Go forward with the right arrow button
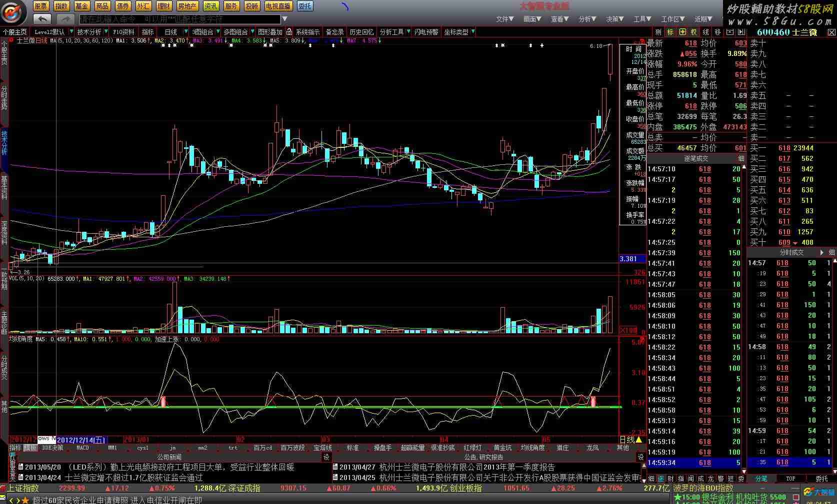 coord(65,19)
